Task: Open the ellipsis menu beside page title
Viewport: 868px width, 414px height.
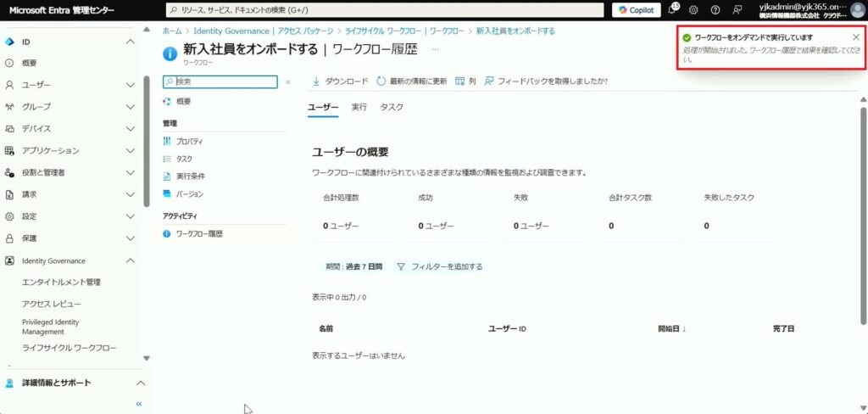Action: [x=435, y=49]
